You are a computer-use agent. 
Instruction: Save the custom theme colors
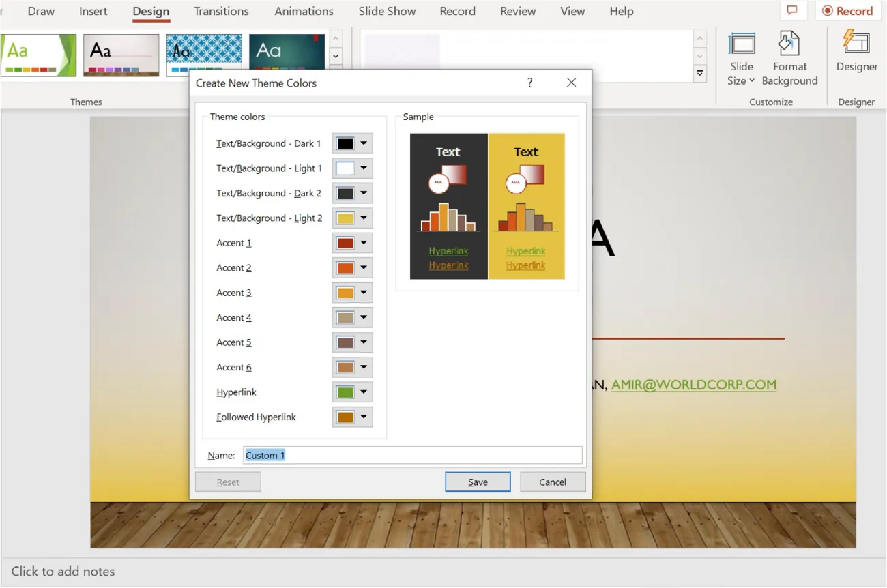tap(478, 482)
